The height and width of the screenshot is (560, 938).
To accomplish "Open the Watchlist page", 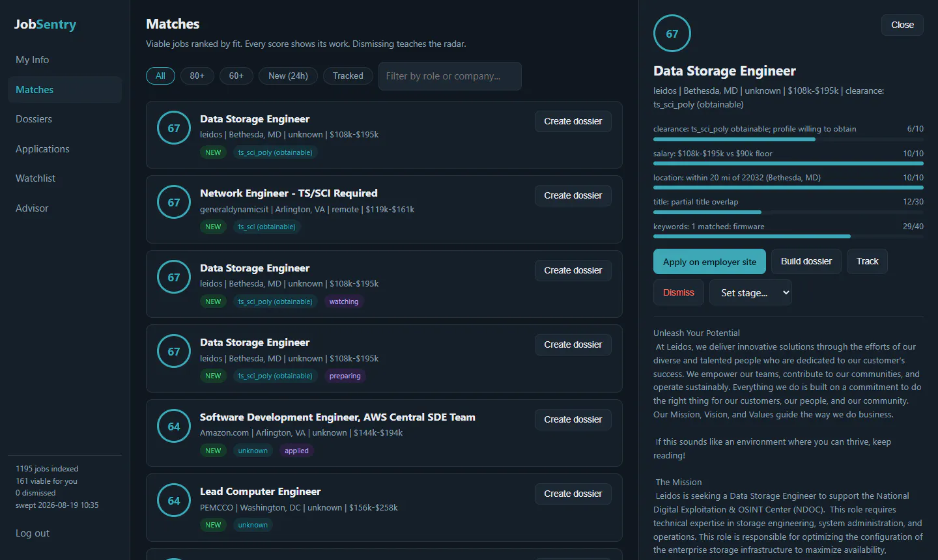I will point(64,178).
